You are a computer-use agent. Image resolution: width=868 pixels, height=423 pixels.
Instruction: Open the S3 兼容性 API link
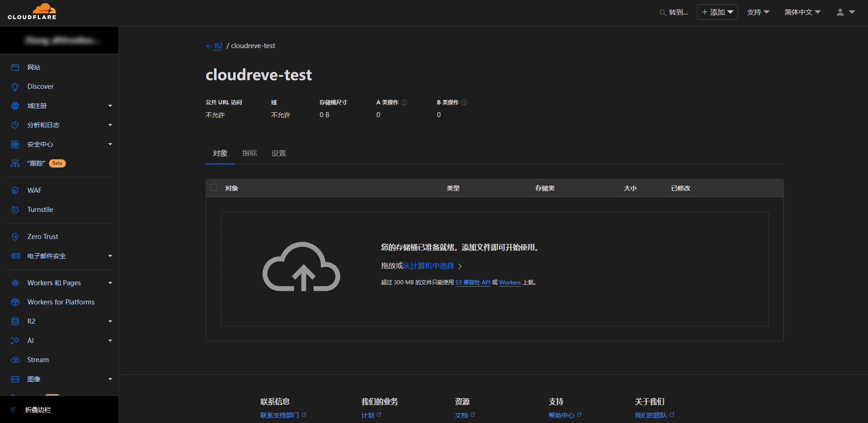472,282
